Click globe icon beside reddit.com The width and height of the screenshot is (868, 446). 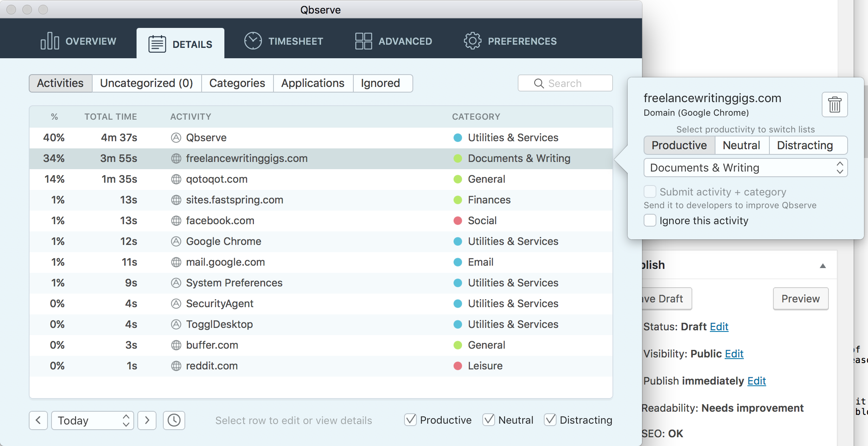click(x=176, y=366)
